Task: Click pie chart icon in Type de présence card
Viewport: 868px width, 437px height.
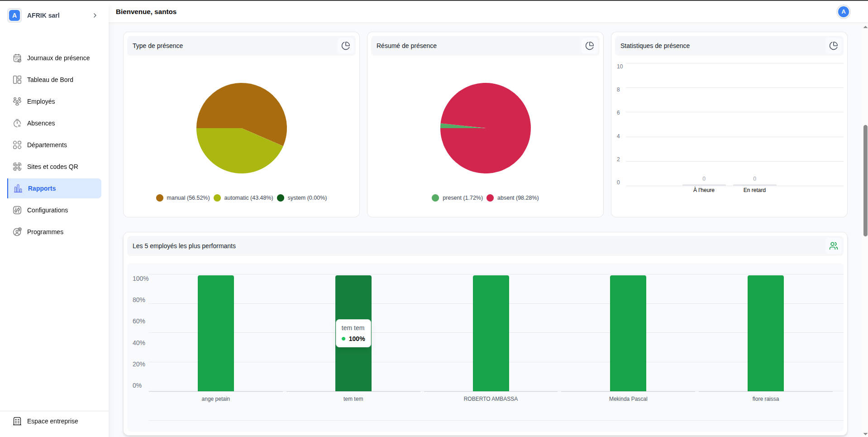Action: [x=345, y=46]
